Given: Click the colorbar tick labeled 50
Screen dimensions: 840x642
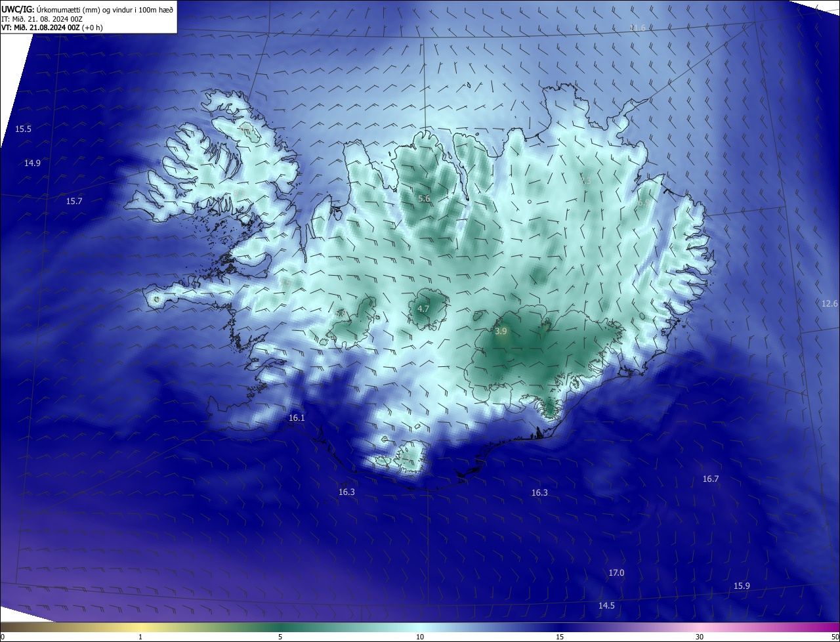Looking at the screenshot, I should click(835, 637).
